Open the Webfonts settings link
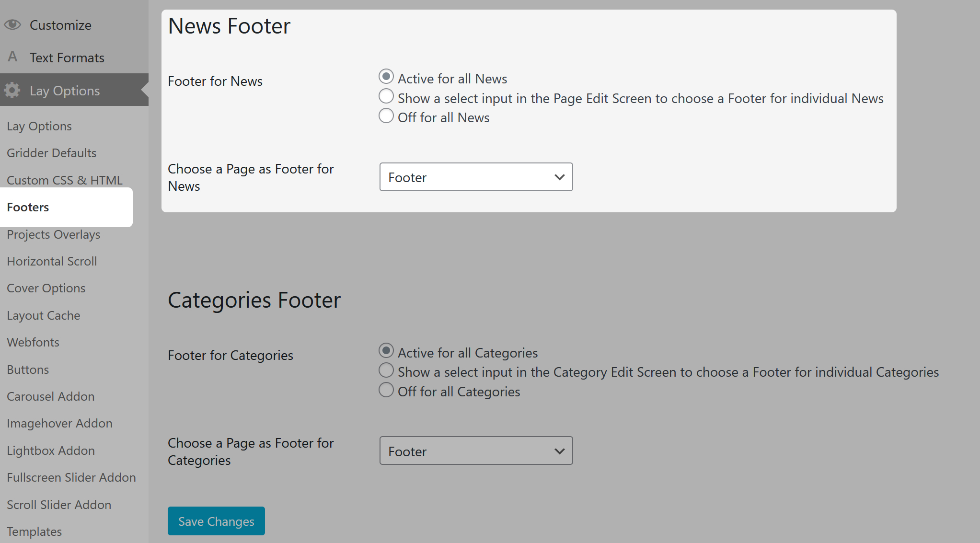Screen dimensions: 980x543 (33, 342)
